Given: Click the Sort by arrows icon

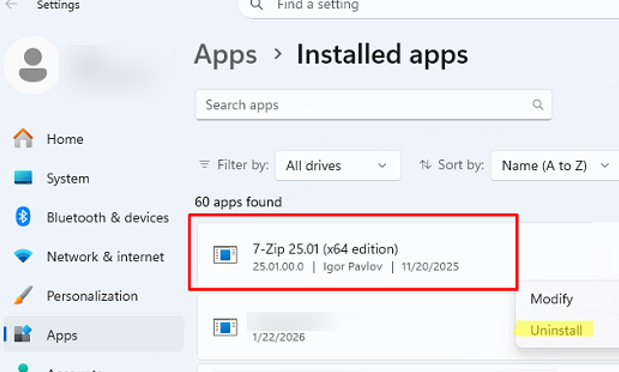Looking at the screenshot, I should (425, 164).
